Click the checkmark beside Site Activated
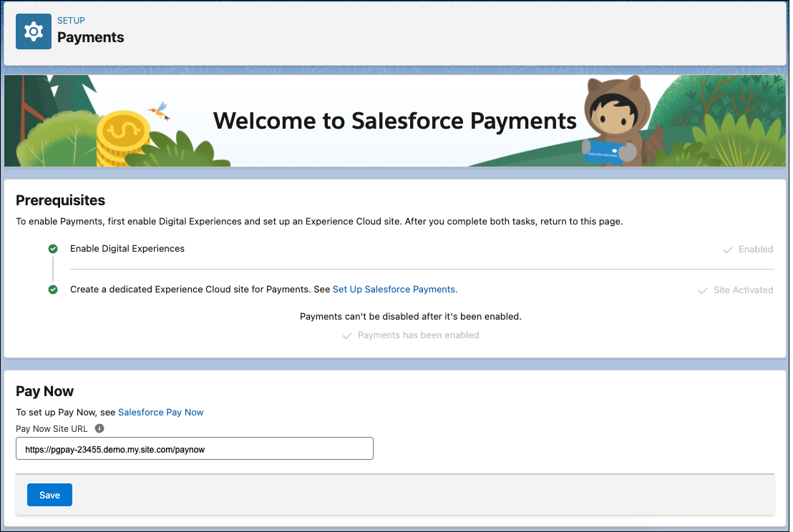 (701, 290)
